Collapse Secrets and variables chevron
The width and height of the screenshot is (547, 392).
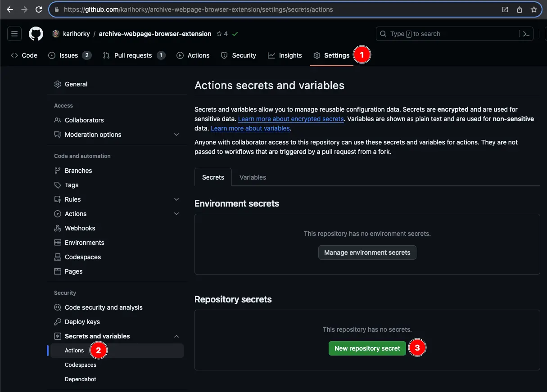click(176, 336)
